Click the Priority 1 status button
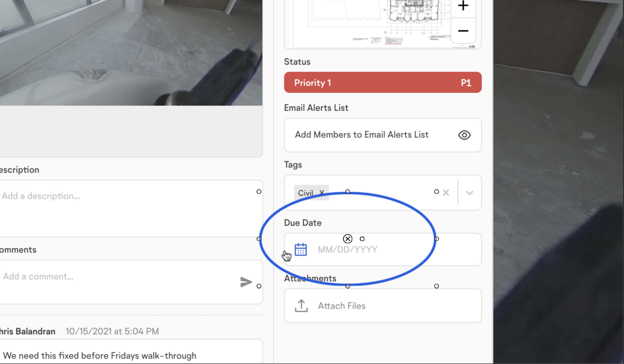 [382, 82]
